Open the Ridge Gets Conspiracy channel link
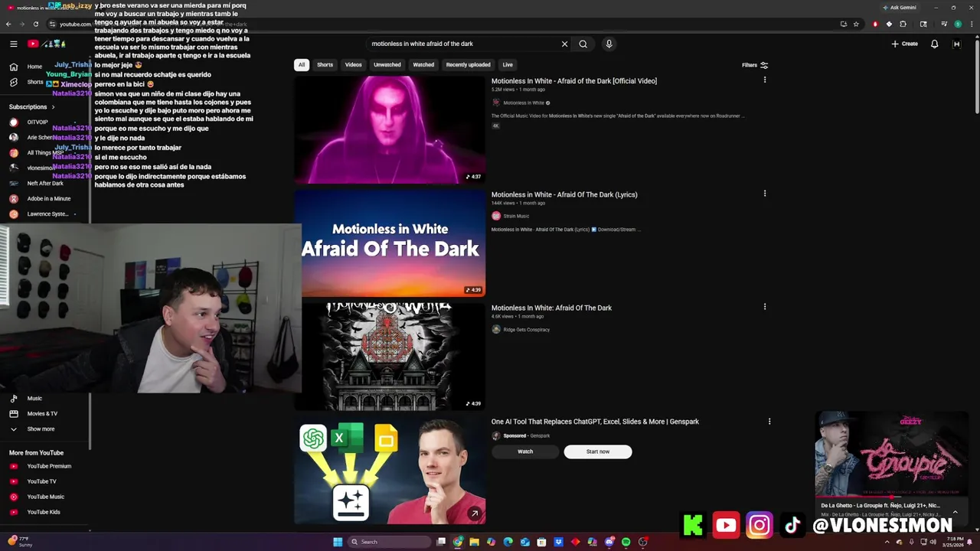 click(x=526, y=330)
